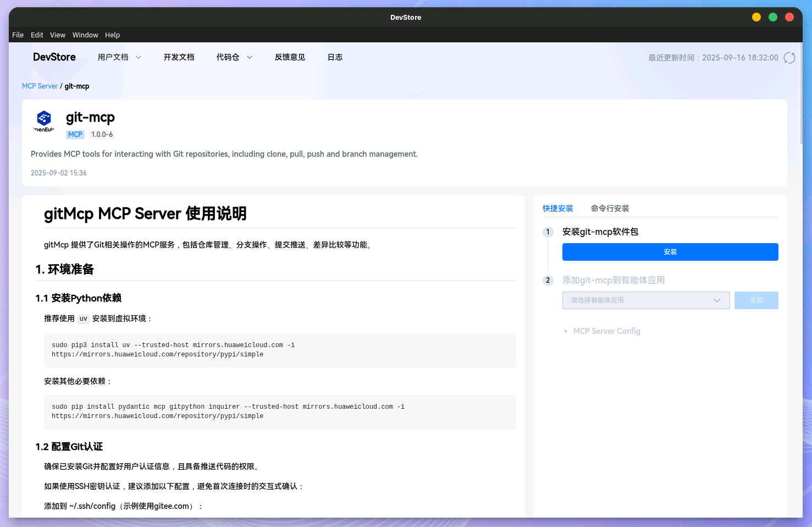This screenshot has width=812, height=527.
Task: Click the 添加 button
Action: click(756, 300)
